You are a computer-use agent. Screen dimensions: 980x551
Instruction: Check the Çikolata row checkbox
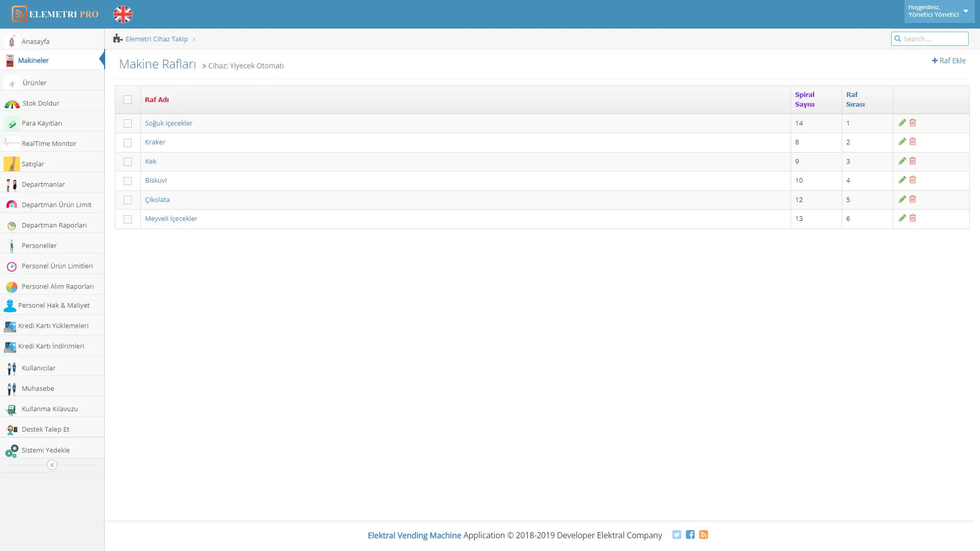point(128,200)
